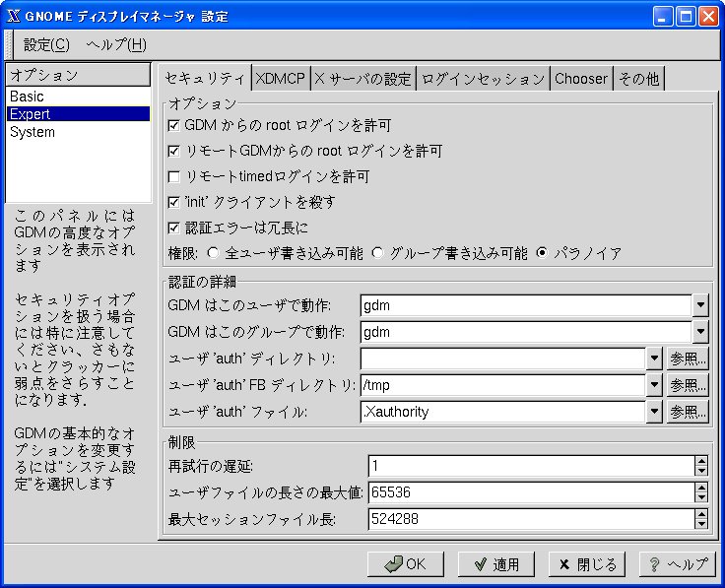Toggle 'init' クライアントを殺す checkbox
725x588 pixels.
click(173, 202)
